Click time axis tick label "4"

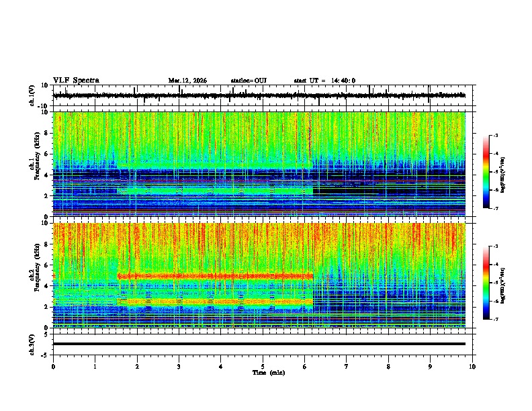pos(220,367)
